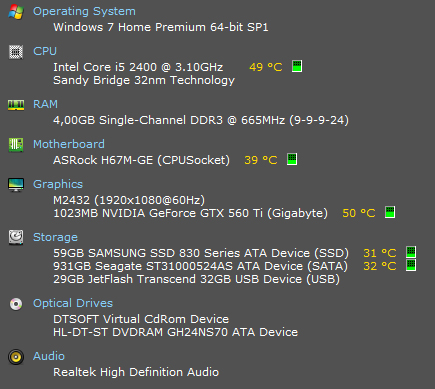Click the Storage hard drive icon
This screenshot has width=435, height=389.
pos(16,237)
